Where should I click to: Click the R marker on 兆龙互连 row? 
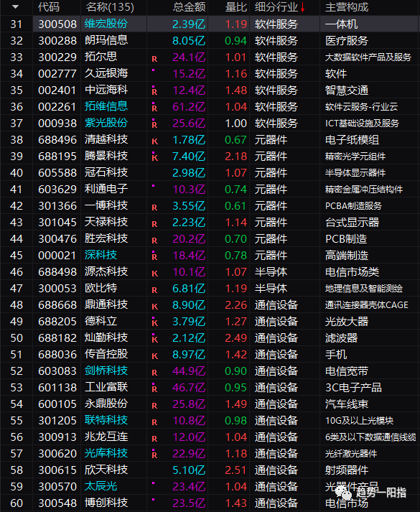coord(154,439)
